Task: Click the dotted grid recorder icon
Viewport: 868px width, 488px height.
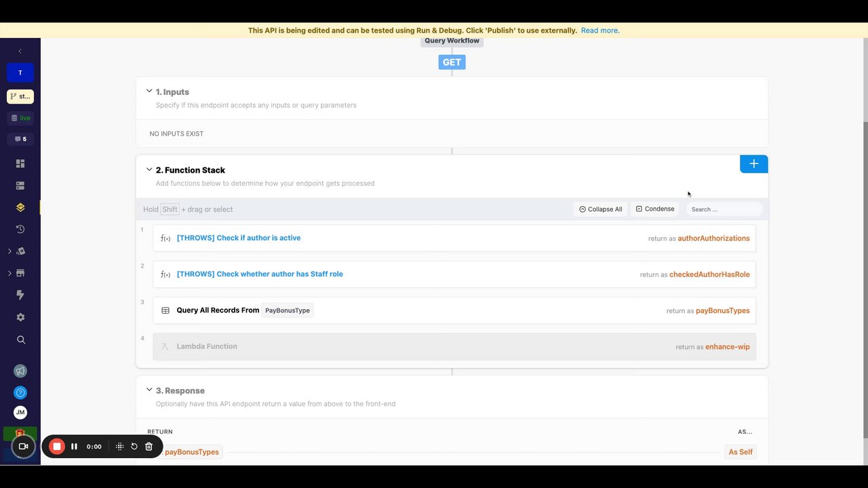Action: [119, 447]
